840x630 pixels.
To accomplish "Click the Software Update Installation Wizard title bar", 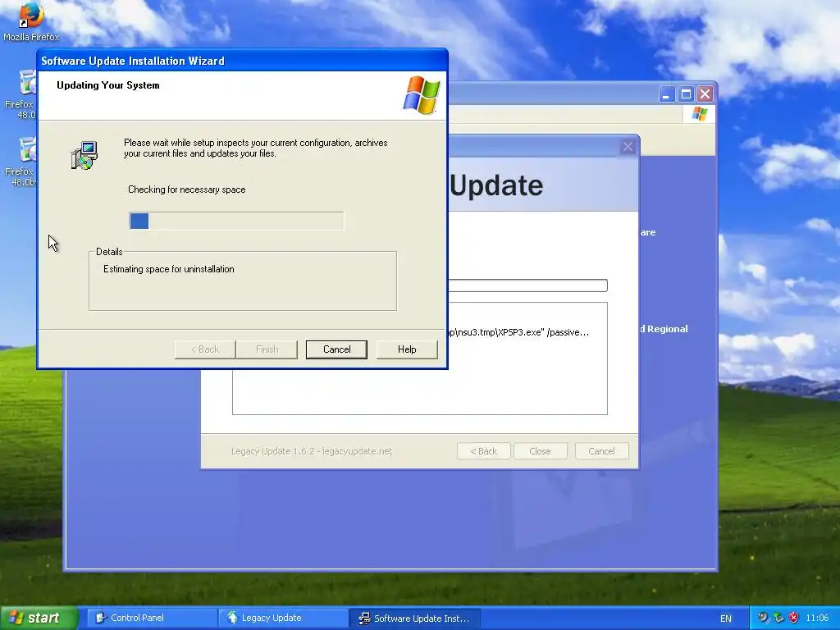I will click(242, 61).
